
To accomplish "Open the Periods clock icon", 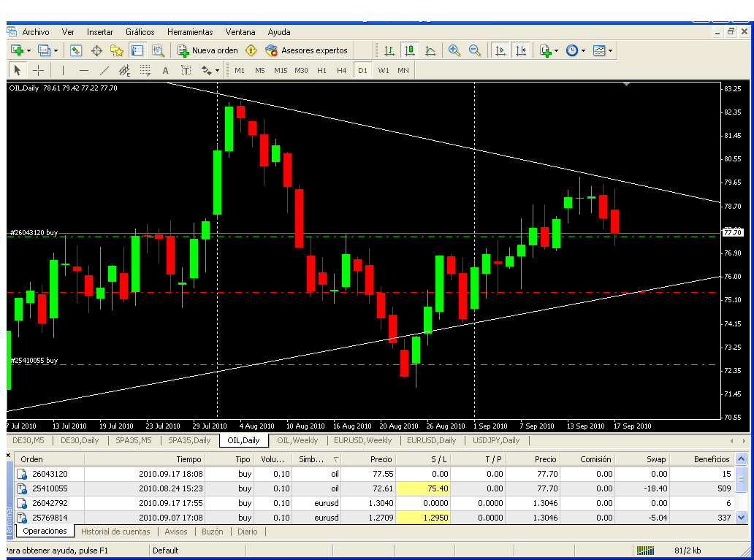I will pos(572,50).
